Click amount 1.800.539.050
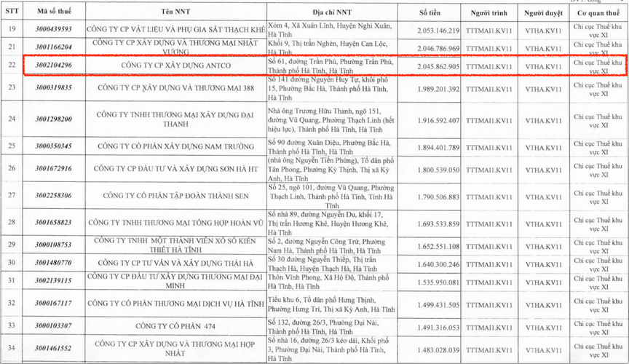Viewport: 629px width, 364px height. point(438,170)
